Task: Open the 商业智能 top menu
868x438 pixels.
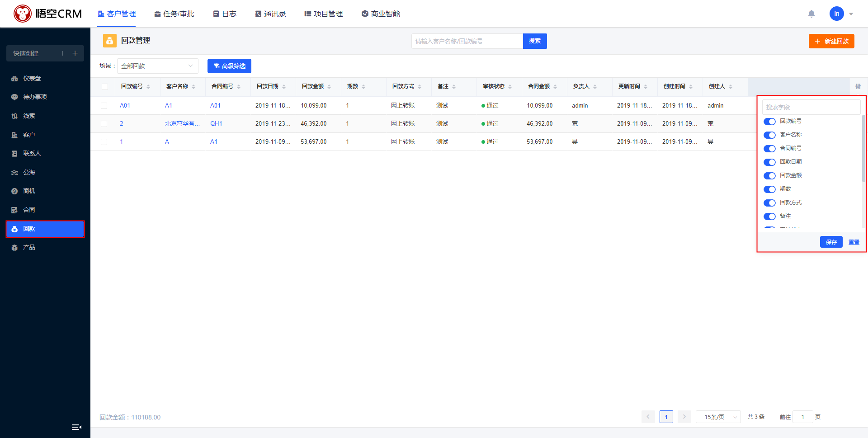Action: pos(381,14)
